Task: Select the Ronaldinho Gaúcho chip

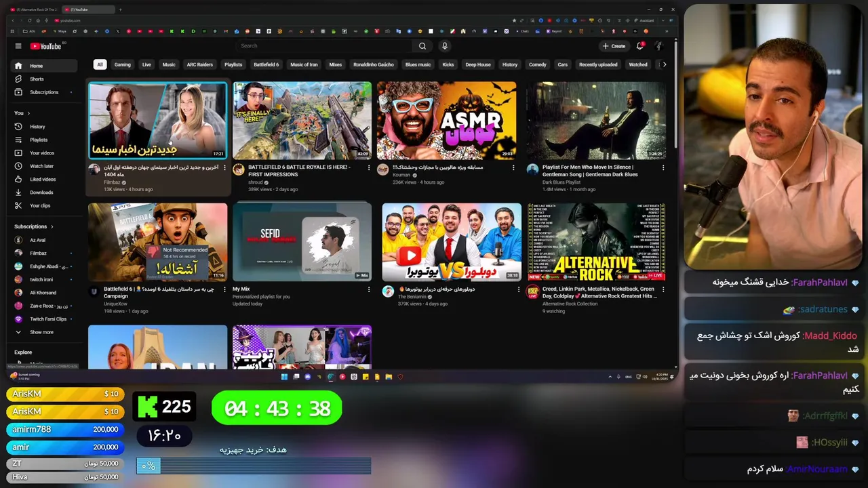Action: click(x=374, y=64)
